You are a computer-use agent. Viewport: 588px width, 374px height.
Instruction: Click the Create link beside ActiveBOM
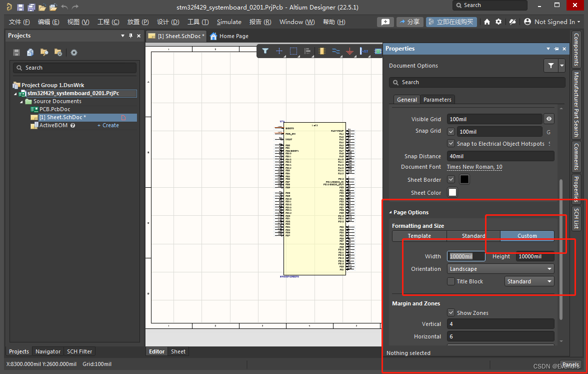[108, 125]
